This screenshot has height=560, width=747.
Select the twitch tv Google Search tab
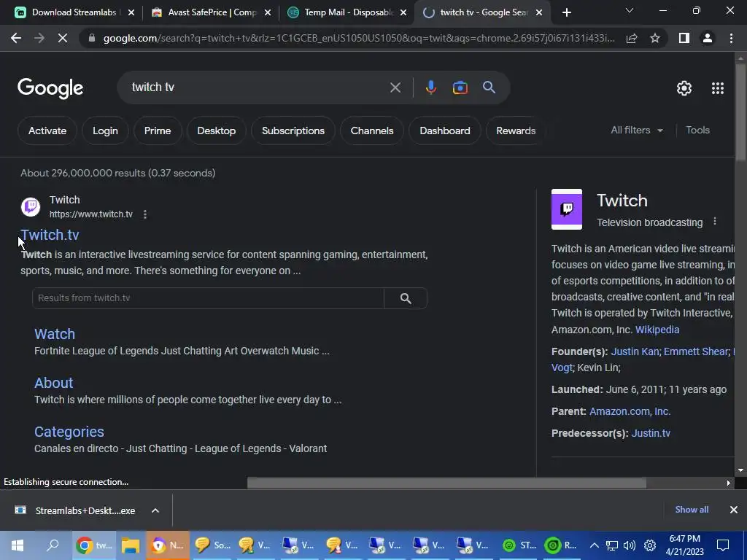tap(481, 13)
